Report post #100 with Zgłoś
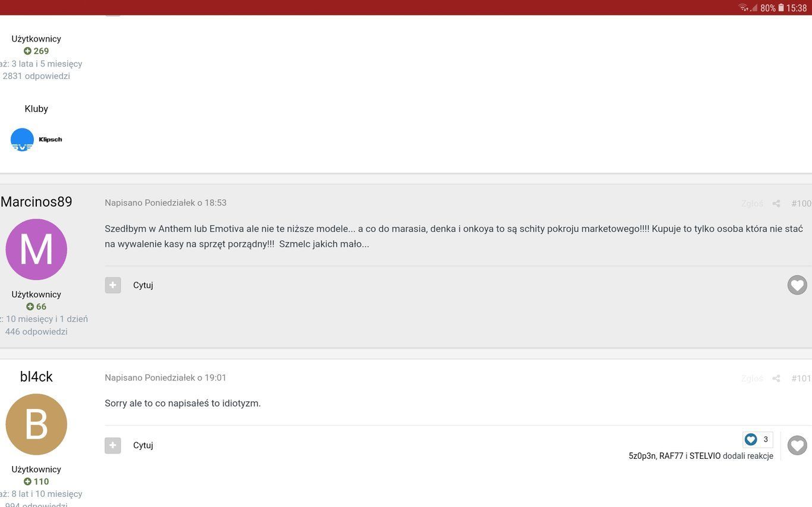Image resolution: width=812 pixels, height=507 pixels. 752,204
